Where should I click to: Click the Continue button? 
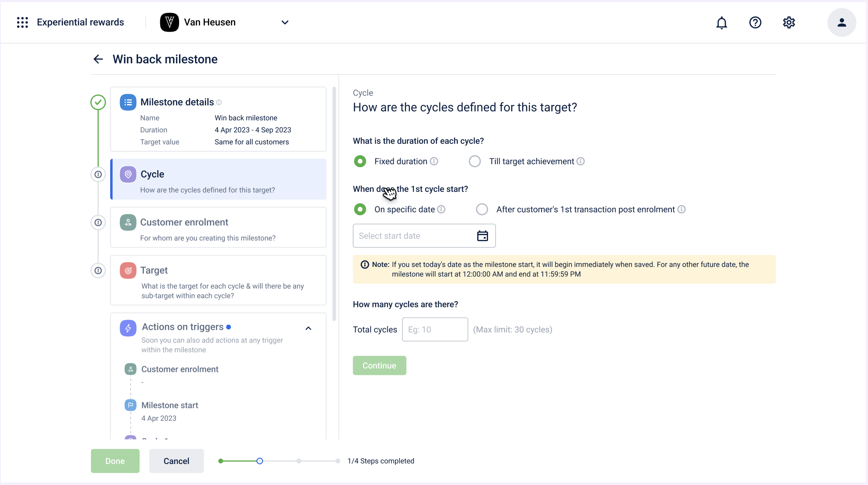pyautogui.click(x=379, y=365)
